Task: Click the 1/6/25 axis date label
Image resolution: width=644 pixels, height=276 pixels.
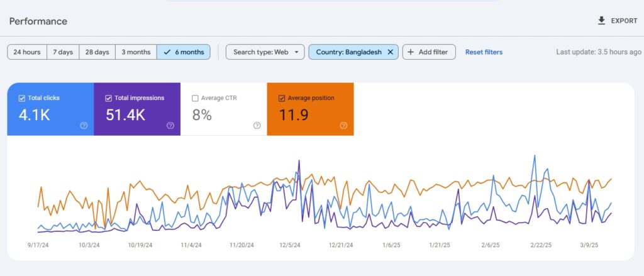Action: coord(391,245)
